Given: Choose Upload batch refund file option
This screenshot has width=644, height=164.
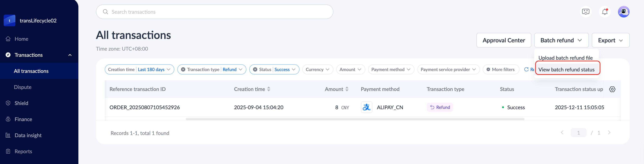Looking at the screenshot, I should click(x=565, y=58).
